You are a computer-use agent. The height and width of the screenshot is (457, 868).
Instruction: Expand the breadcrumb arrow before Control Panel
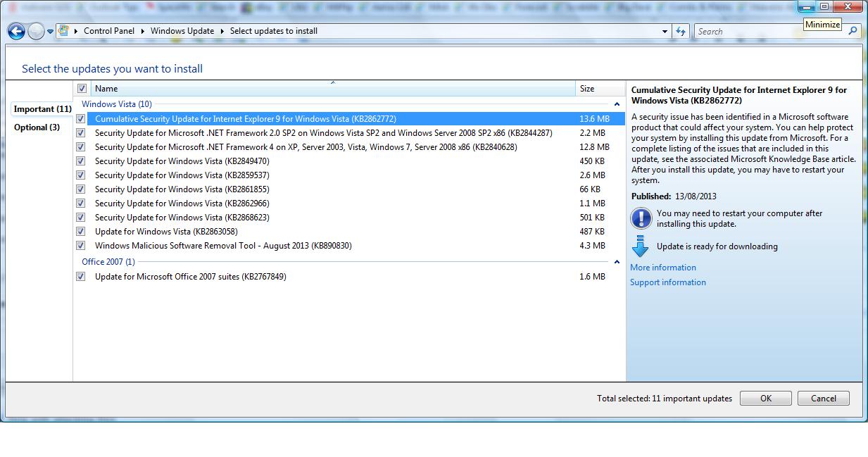click(x=76, y=31)
